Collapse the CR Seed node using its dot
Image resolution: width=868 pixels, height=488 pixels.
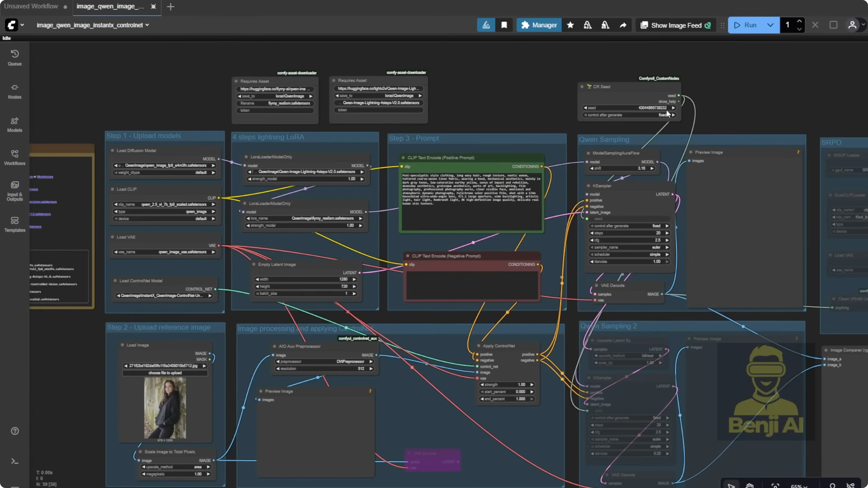(582, 87)
